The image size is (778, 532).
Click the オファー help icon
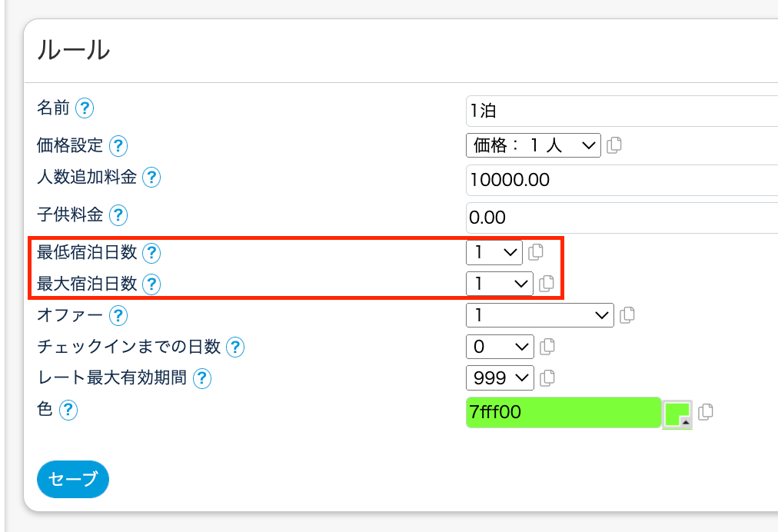(118, 315)
